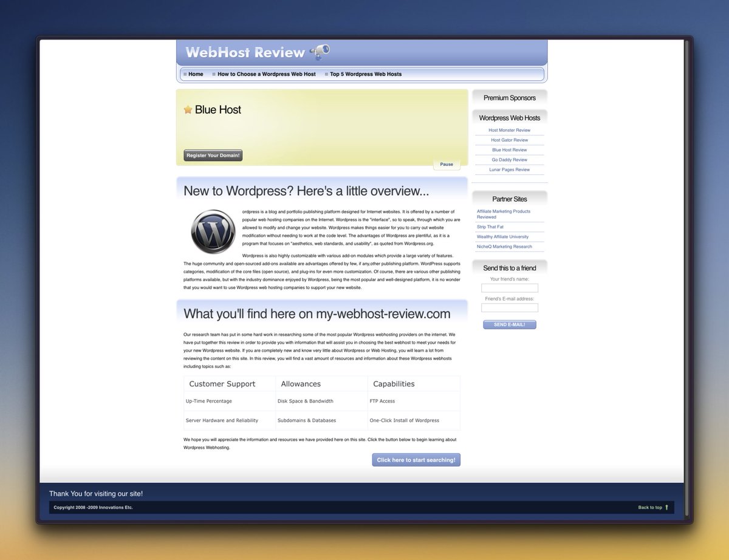Click the Wordpress logo image
Screen dimensions: 729x560
[x=213, y=231]
